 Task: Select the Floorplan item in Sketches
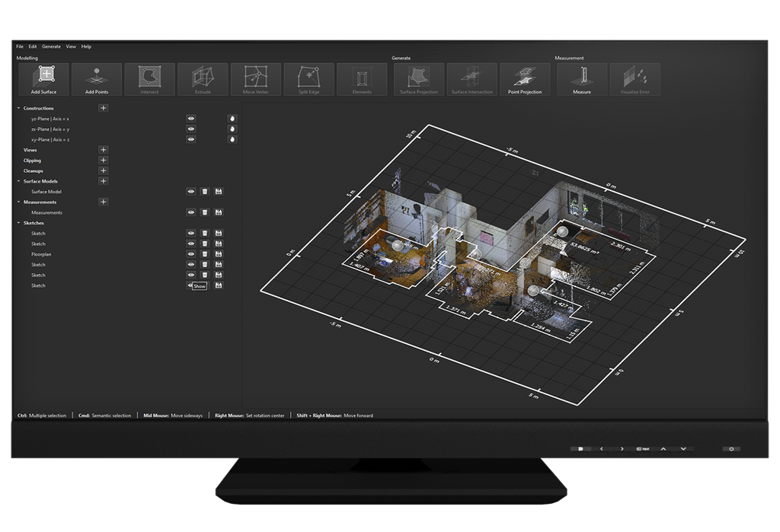point(41,254)
